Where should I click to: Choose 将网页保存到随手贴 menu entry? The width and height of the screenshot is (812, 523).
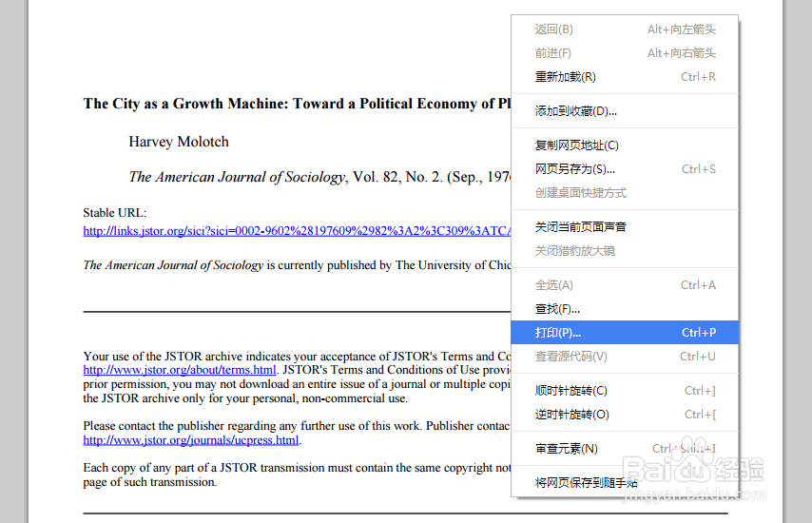pyautogui.click(x=625, y=483)
